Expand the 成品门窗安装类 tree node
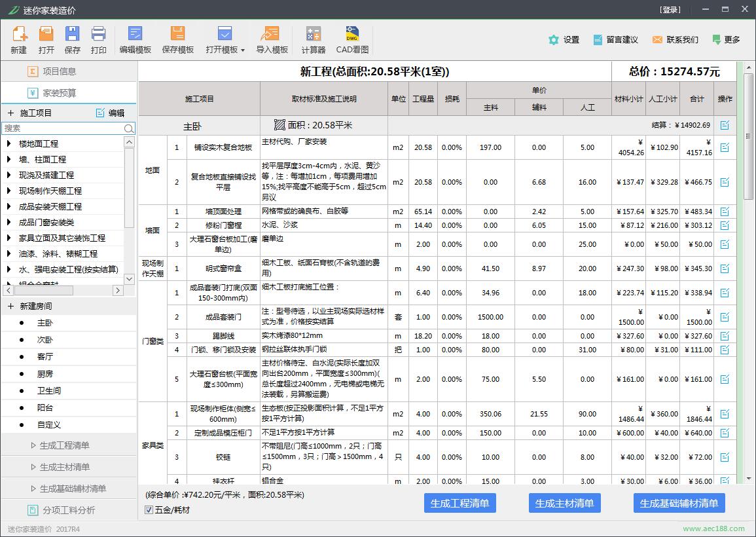 point(9,222)
